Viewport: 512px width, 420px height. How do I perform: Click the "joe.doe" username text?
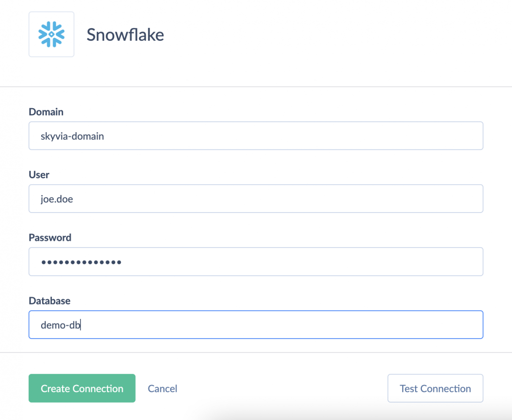tap(57, 199)
